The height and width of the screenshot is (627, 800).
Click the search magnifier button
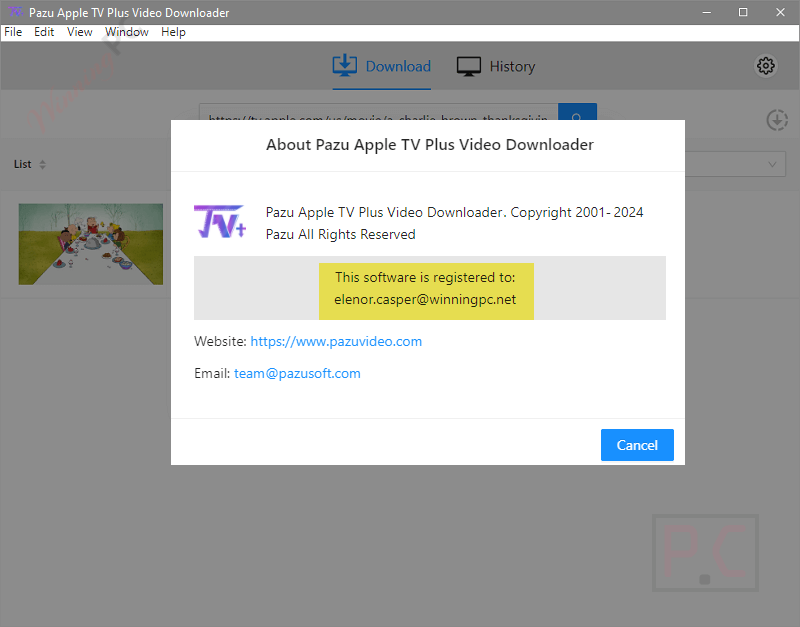point(577,112)
